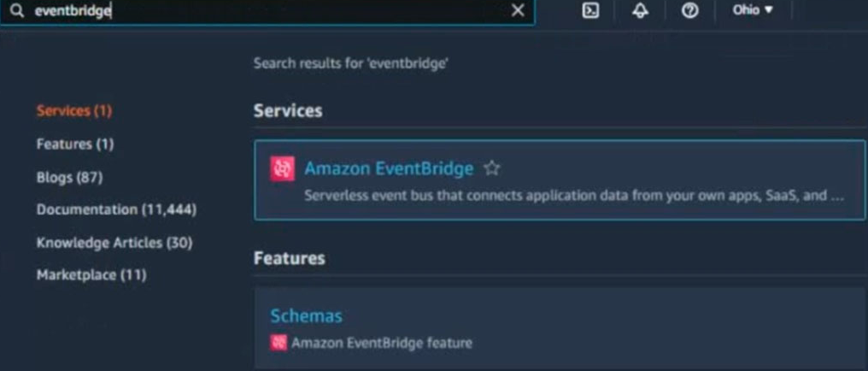Image resolution: width=868 pixels, height=371 pixels.
Task: Open the notifications bell
Action: (641, 10)
